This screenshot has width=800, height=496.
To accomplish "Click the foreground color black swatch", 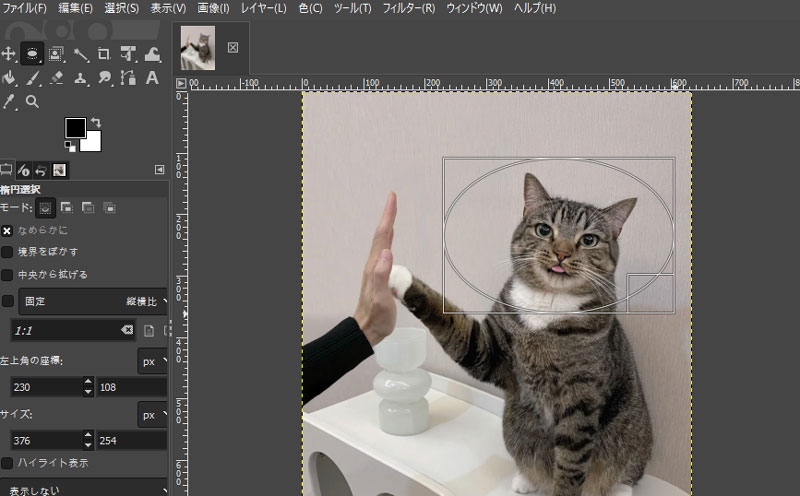I will click(x=74, y=127).
